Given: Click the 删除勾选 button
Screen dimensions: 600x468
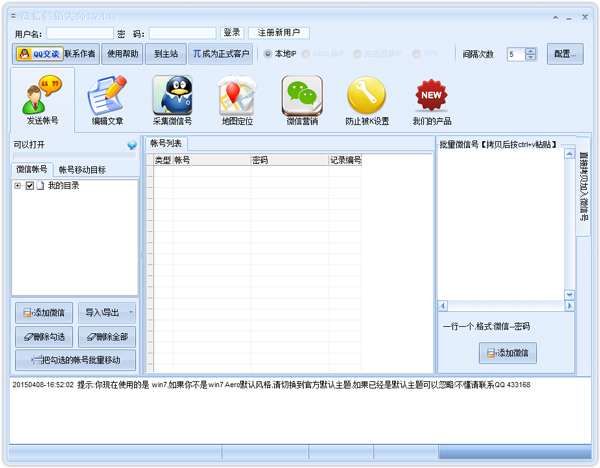Looking at the screenshot, I should click(44, 337).
